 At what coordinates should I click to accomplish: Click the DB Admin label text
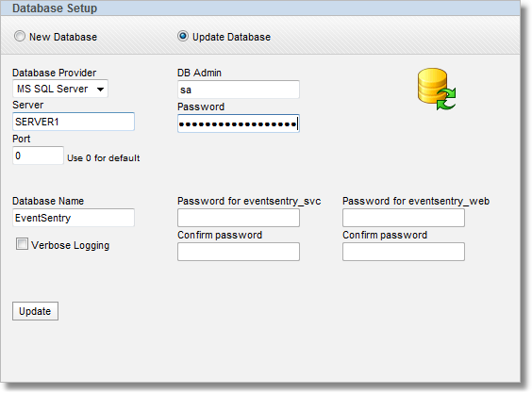[x=200, y=73]
